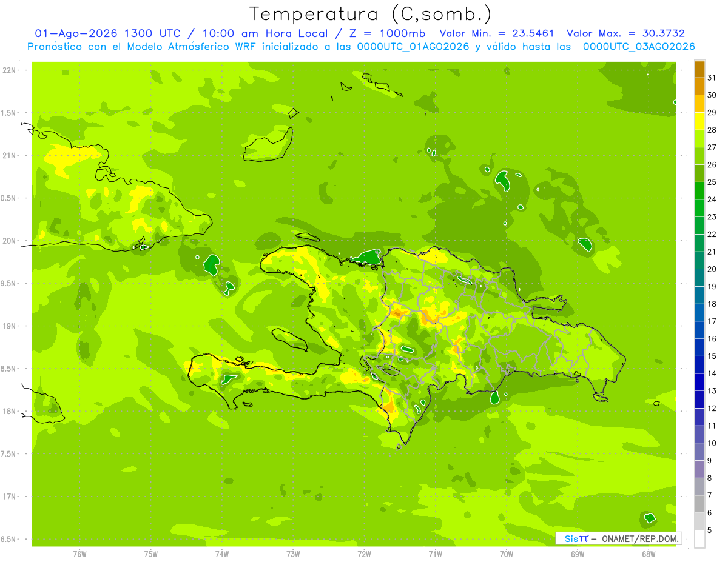Pick the yellow swatch between 28 and 29
Viewport: 728px width, 562px height.
(x=699, y=121)
